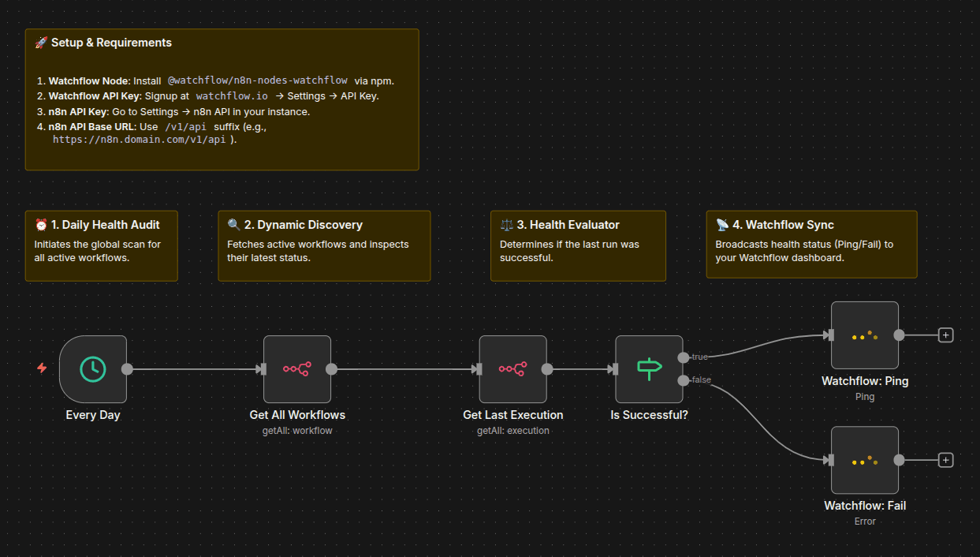Click the red lightning trigger icon
The height and width of the screenshot is (557, 980).
43,368
